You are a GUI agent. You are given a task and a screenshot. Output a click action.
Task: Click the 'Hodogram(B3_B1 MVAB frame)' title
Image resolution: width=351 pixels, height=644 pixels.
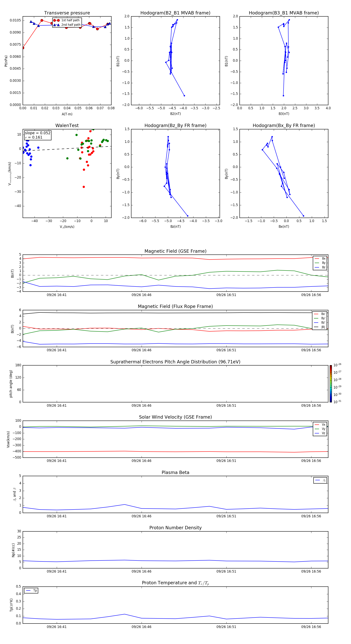(284, 13)
